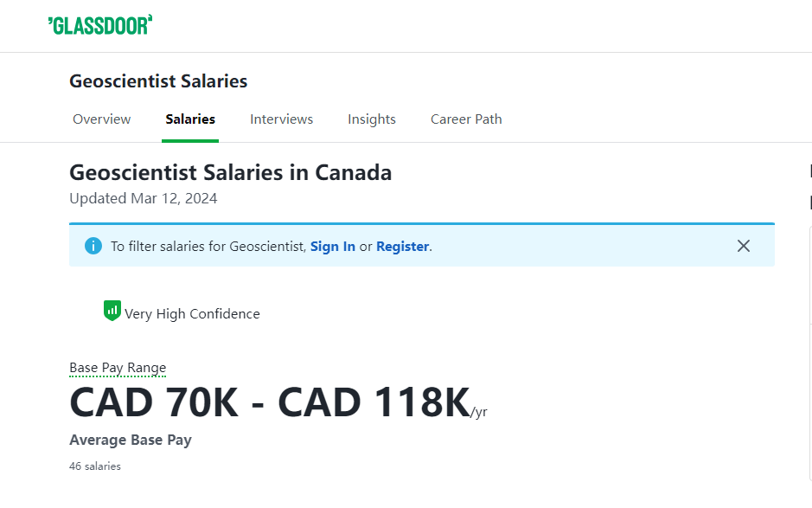Screen dimensions: 812x508
Task: Switch to the Interviews tab
Action: (281, 119)
